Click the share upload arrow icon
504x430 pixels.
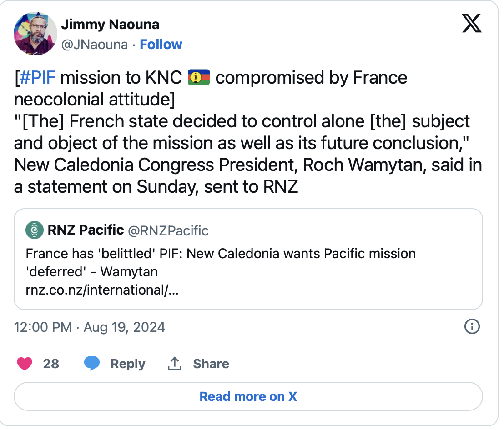pos(175,364)
